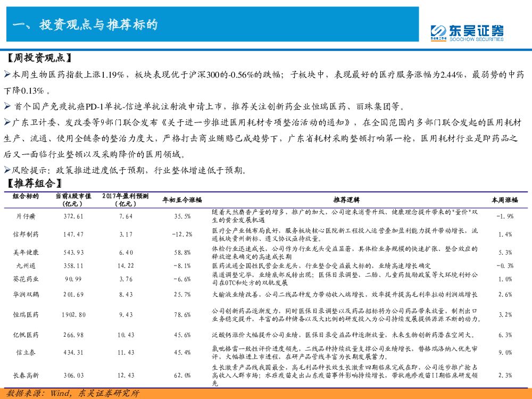Click profit forecast 14.22 for 九州通
The image size is (532, 399).
(126, 265)
